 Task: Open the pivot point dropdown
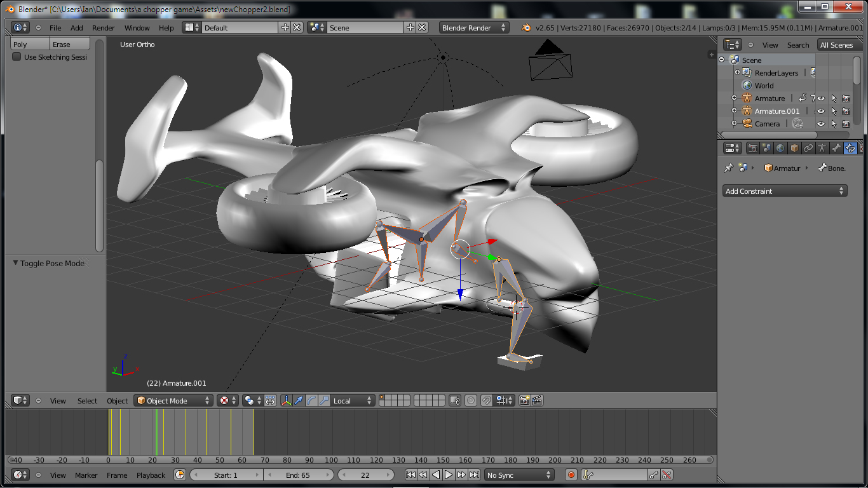tap(253, 400)
